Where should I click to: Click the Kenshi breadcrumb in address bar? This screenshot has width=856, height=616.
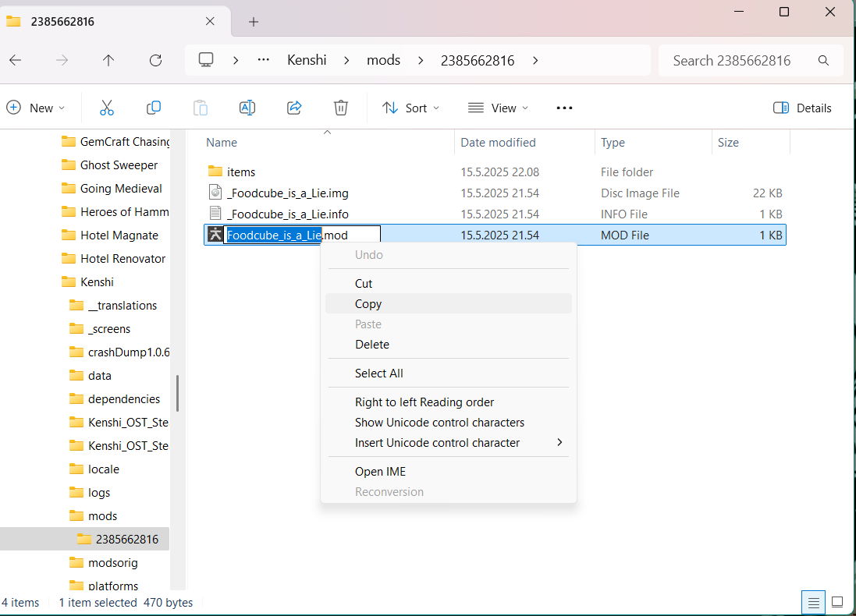click(x=307, y=60)
